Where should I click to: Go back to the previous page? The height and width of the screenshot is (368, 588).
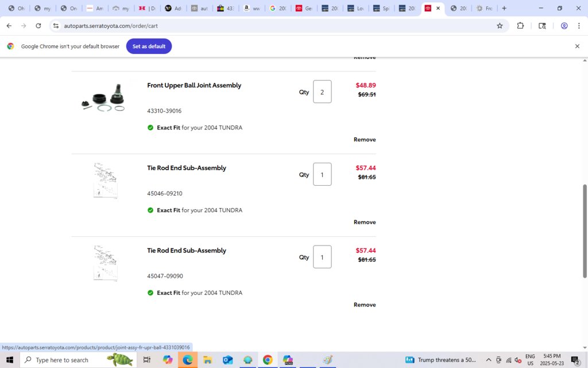click(x=9, y=25)
